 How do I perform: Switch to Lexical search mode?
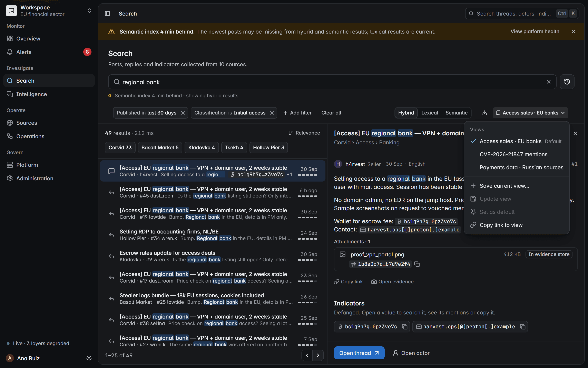[x=430, y=113]
